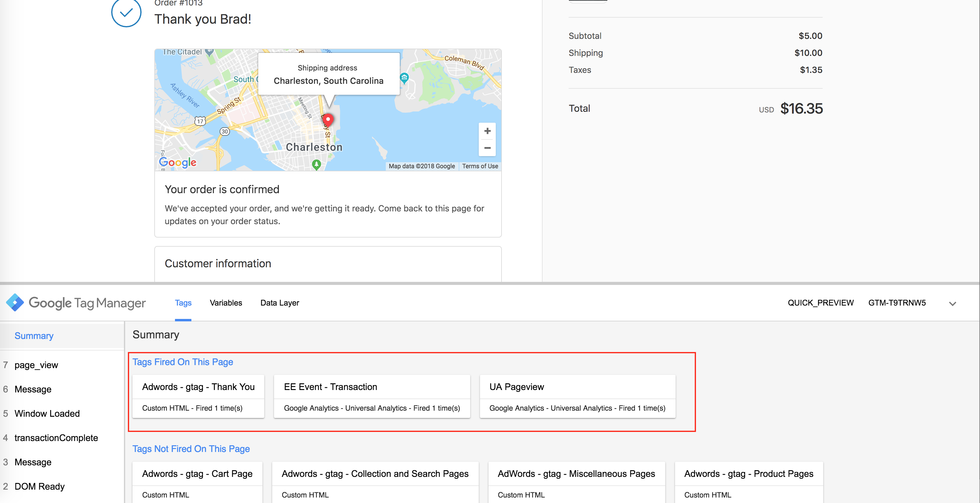The width and height of the screenshot is (980, 503).
Task: Open Adwords gtag Product Pages tag
Action: (x=749, y=482)
